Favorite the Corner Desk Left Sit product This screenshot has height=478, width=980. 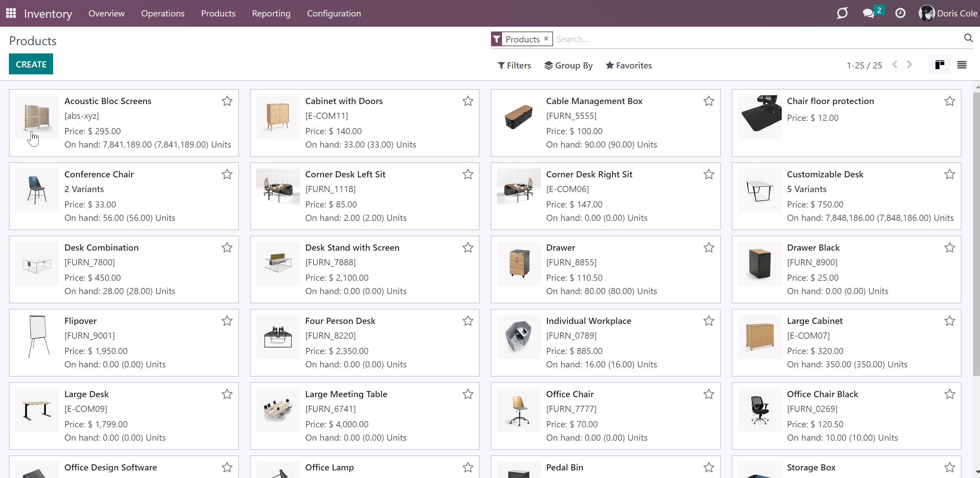468,174
